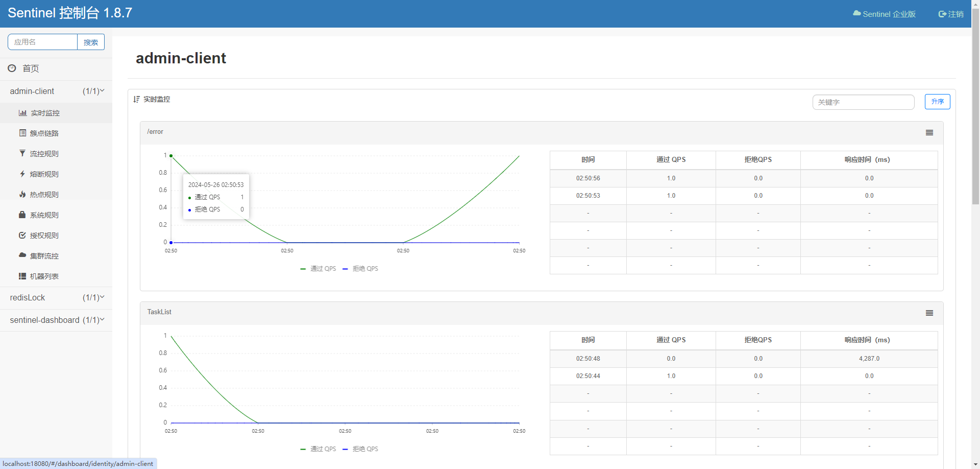Open 流控规则 menu item
The image size is (980, 469).
pos(56,154)
